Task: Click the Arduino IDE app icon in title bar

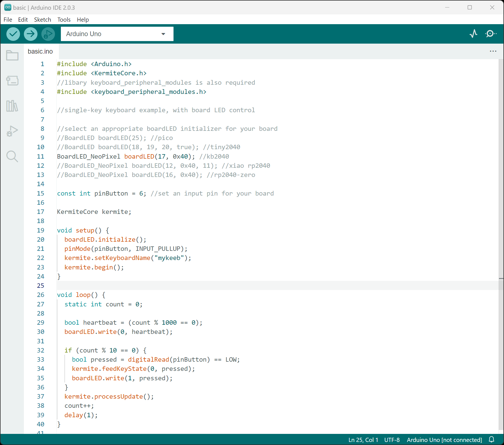Action: [8, 7]
